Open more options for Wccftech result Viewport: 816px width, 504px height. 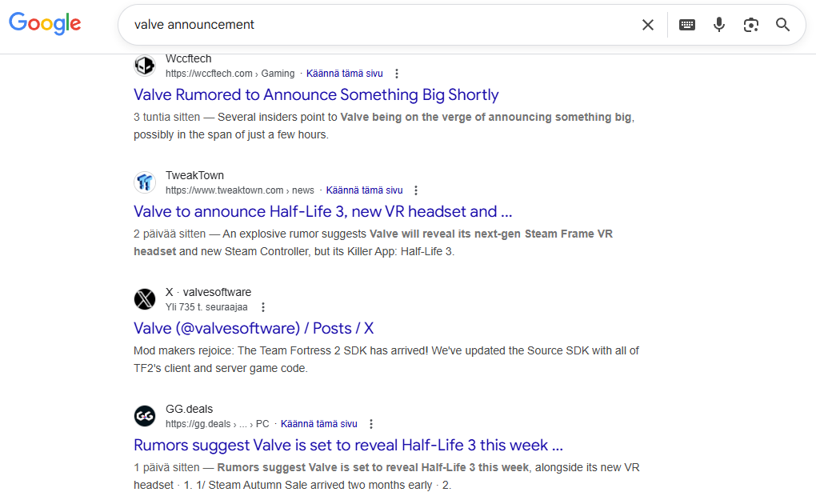[397, 74]
